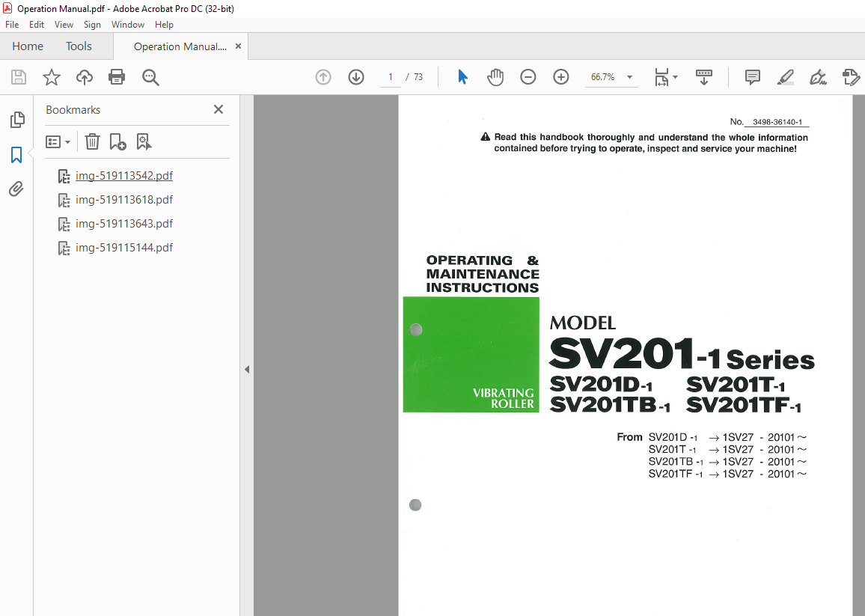Click the green VIBRATING ROLLER cover block
Screen dimensions: 865x616
[x=471, y=354]
